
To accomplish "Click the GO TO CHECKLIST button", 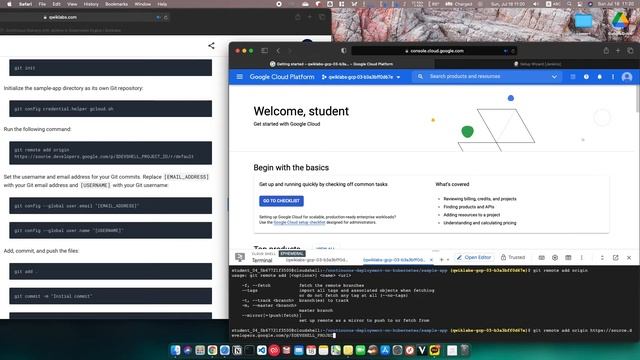I will point(281,201).
